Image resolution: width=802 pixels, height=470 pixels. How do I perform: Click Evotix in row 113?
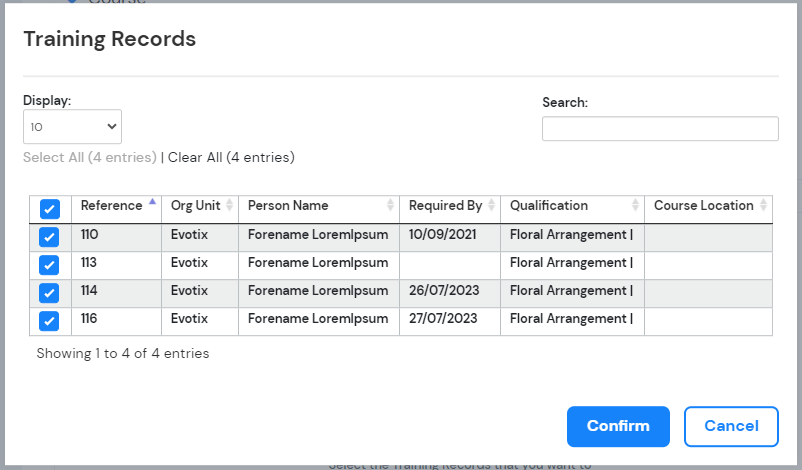(x=189, y=262)
